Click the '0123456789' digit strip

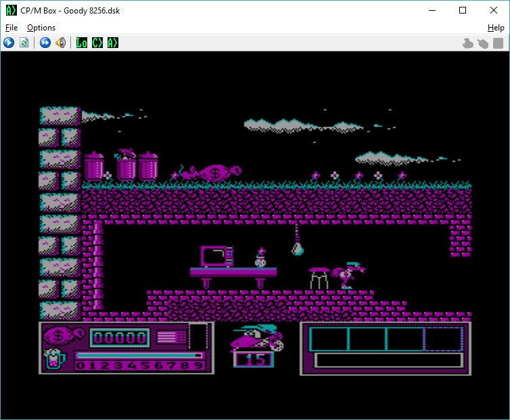[x=140, y=365]
